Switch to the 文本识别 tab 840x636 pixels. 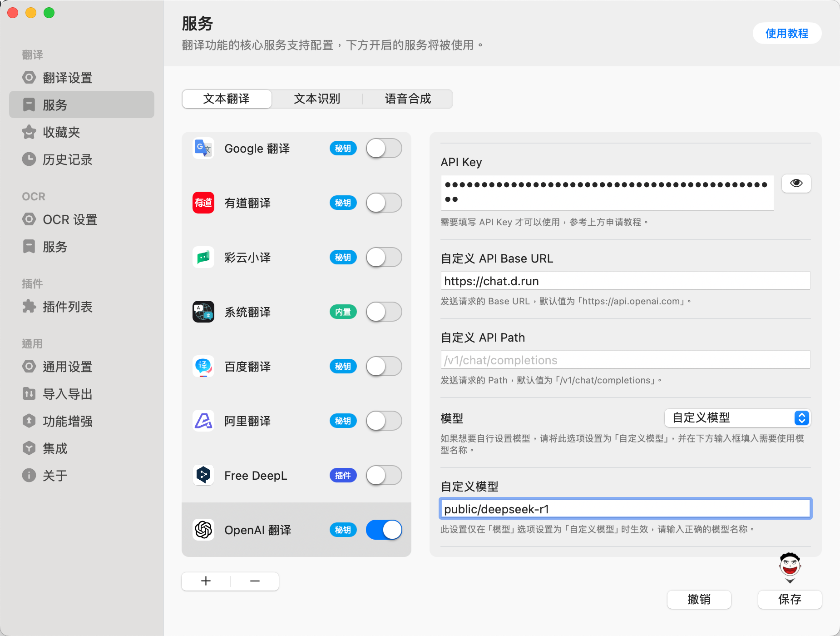point(317,99)
